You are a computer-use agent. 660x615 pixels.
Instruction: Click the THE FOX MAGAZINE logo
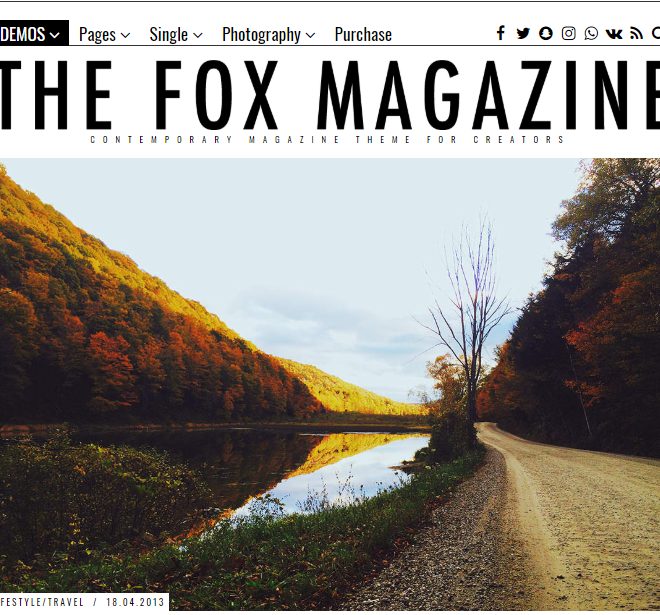click(330, 95)
